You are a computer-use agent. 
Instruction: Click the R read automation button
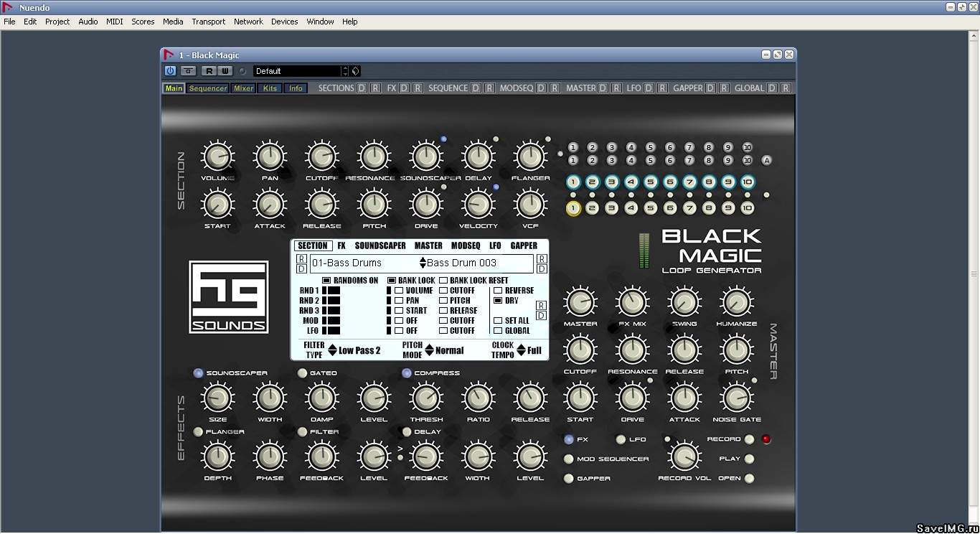(x=208, y=71)
